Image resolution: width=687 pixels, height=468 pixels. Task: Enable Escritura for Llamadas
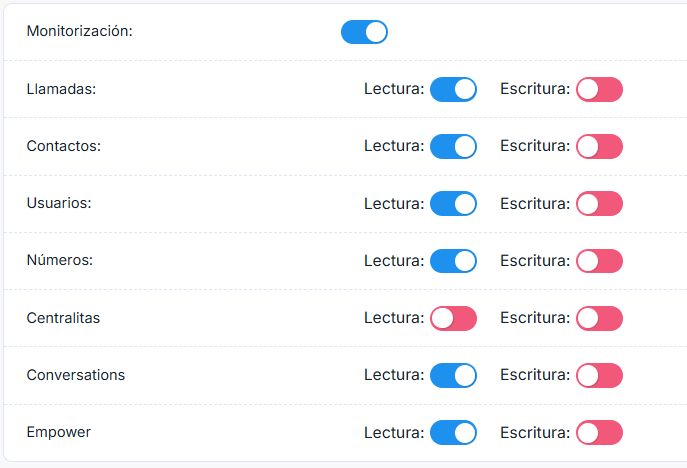599,90
